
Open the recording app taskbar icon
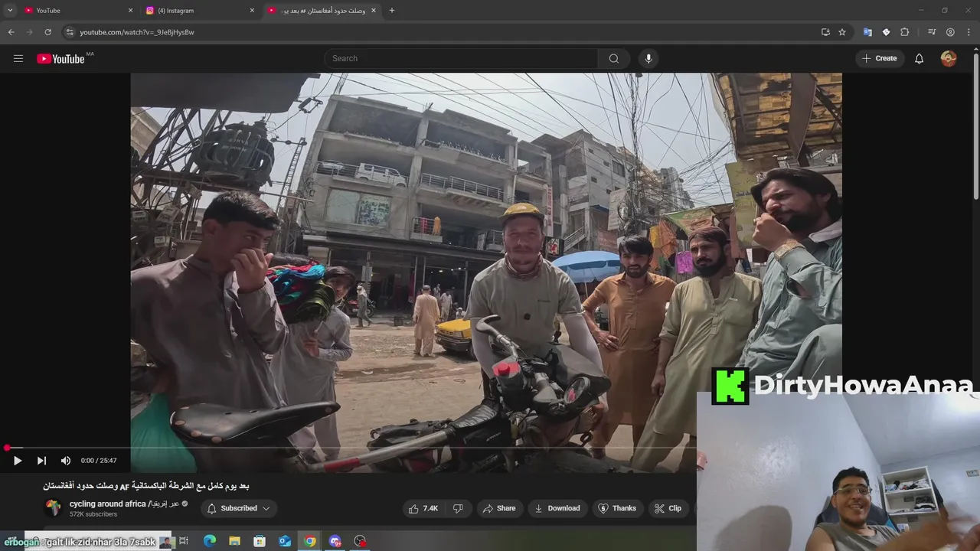pos(360,541)
